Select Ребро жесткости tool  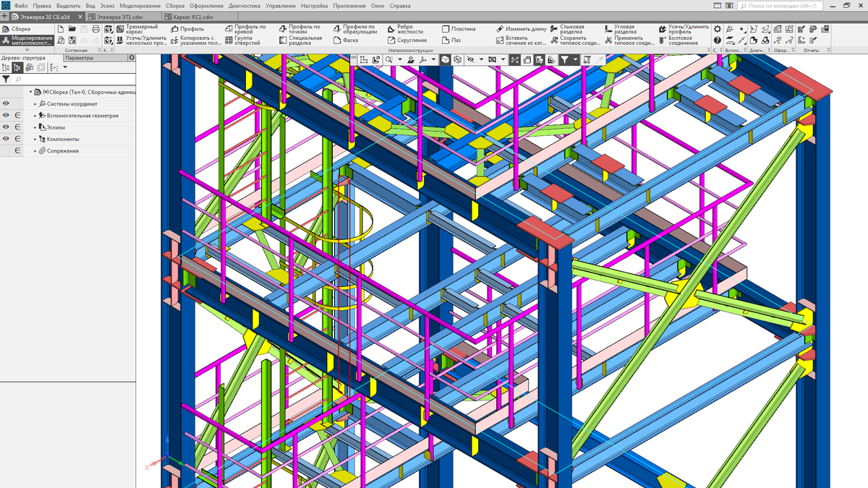[404, 29]
